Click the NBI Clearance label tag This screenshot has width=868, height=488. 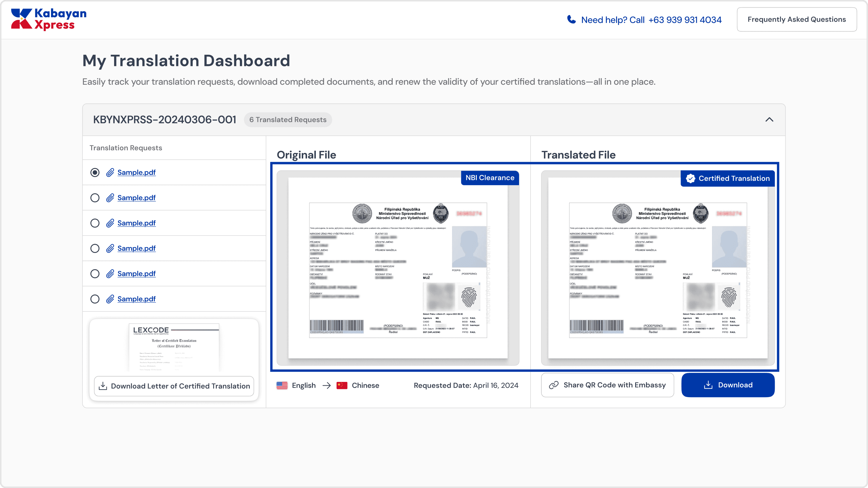point(490,178)
